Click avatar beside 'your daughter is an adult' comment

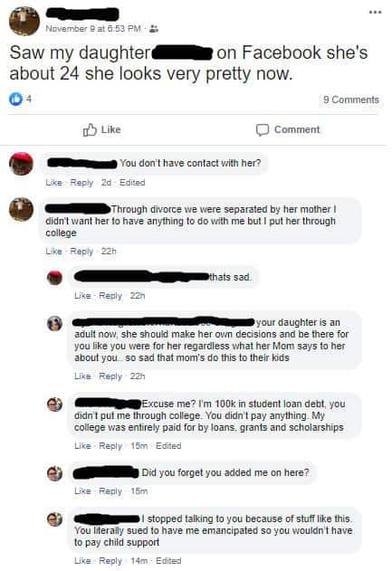[x=54, y=323]
